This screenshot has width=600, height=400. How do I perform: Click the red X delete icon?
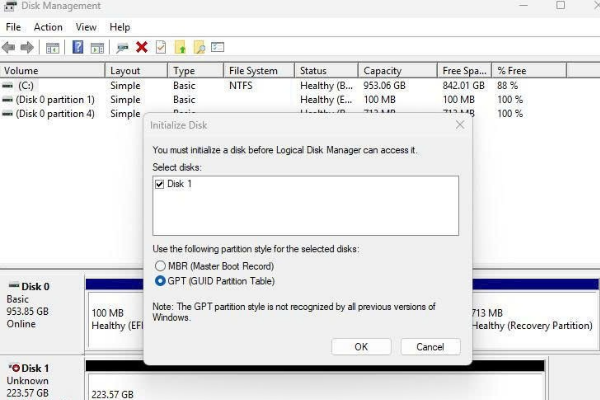coord(142,47)
